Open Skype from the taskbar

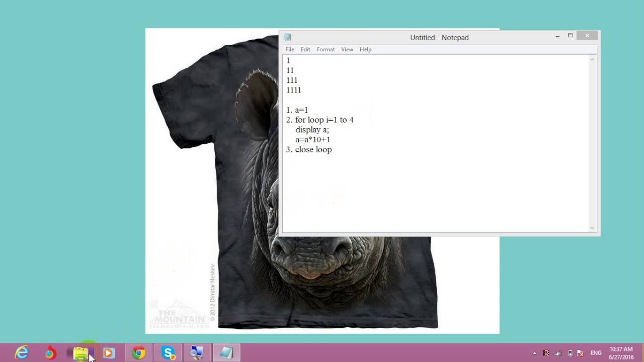pyautogui.click(x=168, y=353)
